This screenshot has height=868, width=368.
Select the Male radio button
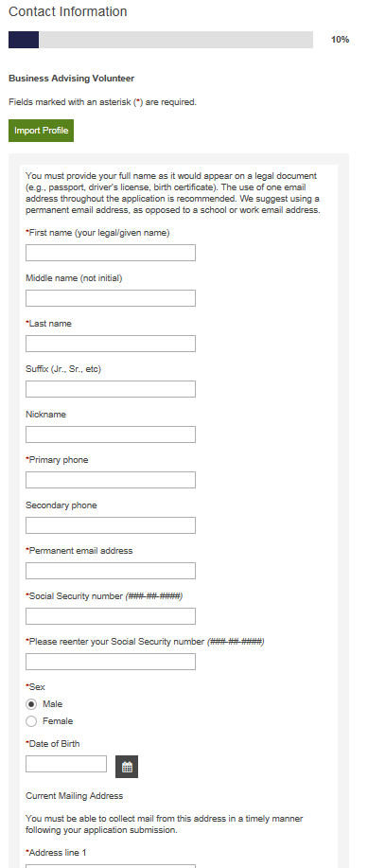(x=31, y=704)
